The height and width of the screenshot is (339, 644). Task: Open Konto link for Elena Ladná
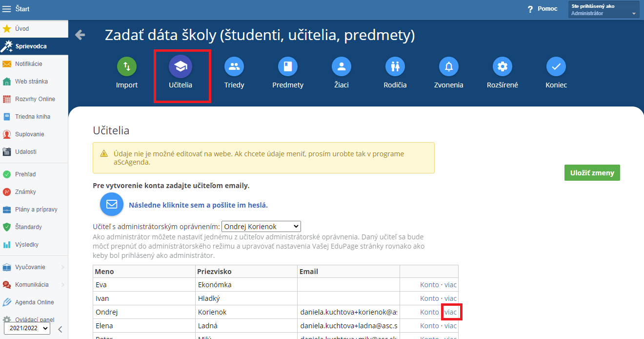click(x=429, y=326)
